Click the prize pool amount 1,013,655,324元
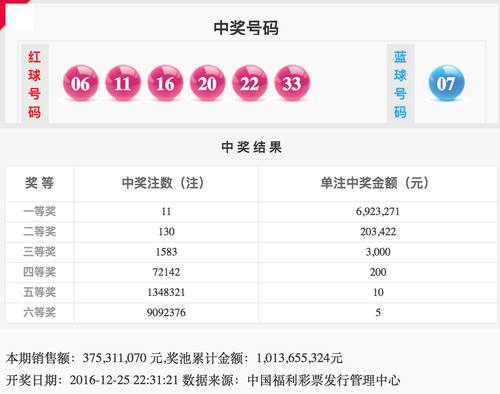This screenshot has width=500, height=394. point(299,358)
